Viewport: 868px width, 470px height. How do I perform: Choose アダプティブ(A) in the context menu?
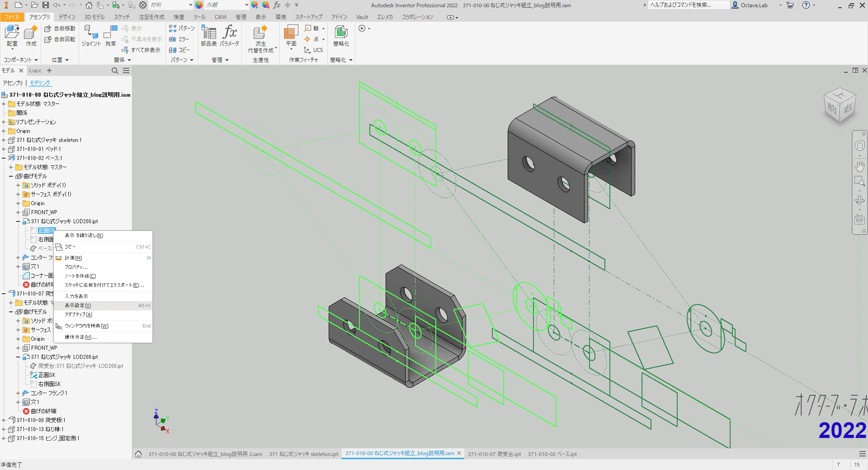[x=103, y=315]
